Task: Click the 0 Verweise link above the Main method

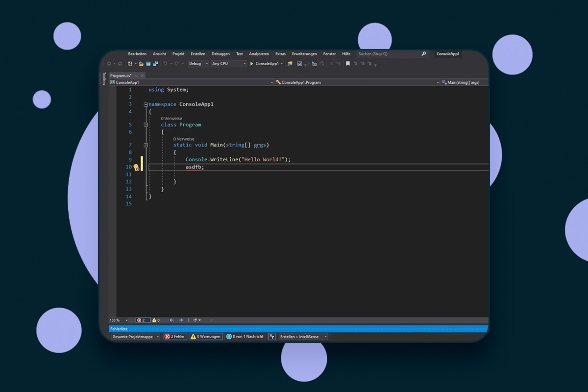Action: coord(184,139)
